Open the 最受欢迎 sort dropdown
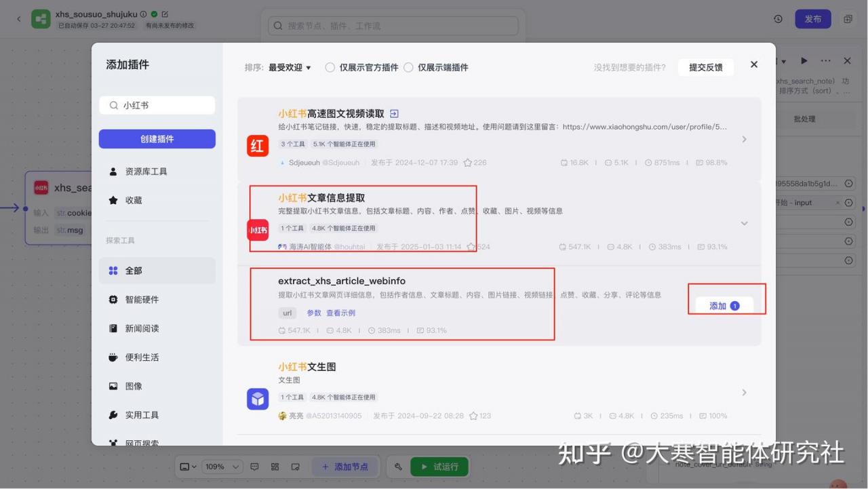The image size is (868, 489). coord(290,67)
